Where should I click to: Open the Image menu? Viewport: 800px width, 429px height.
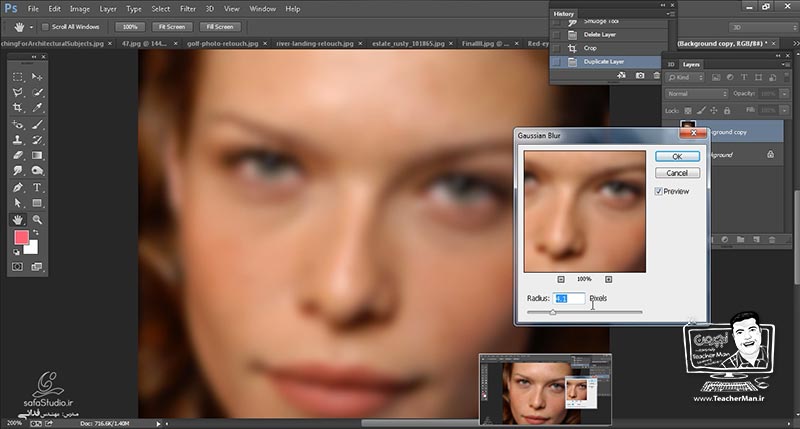80,9
